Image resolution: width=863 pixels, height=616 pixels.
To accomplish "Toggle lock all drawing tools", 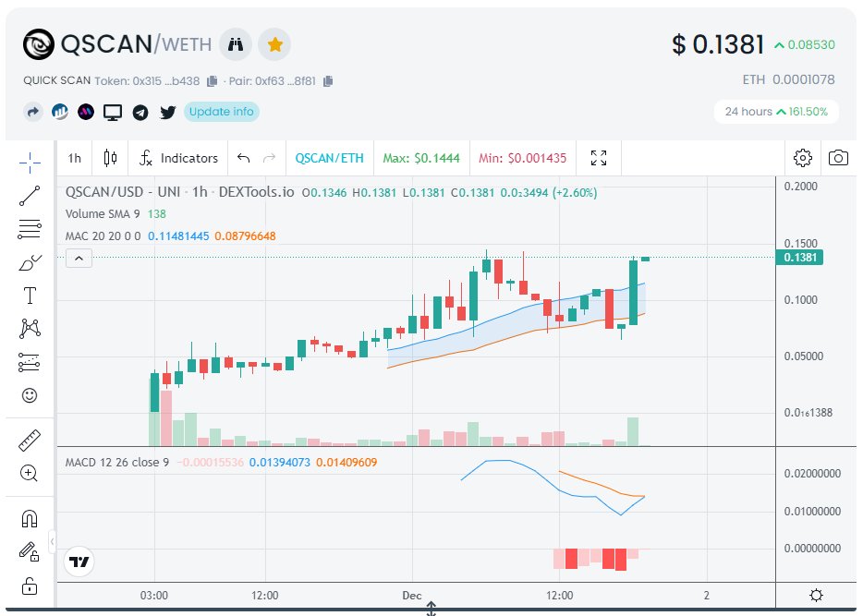I will coord(30,586).
